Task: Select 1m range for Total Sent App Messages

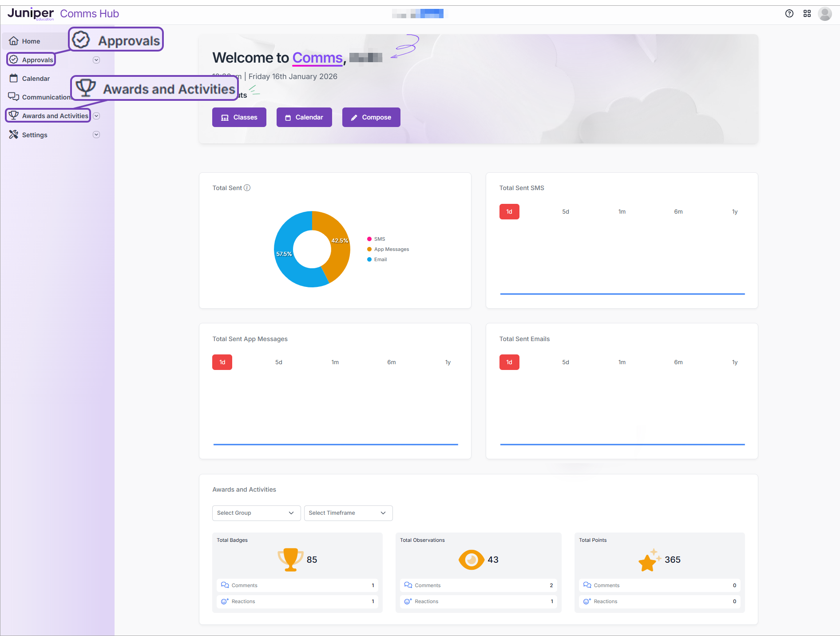Action: (x=335, y=362)
